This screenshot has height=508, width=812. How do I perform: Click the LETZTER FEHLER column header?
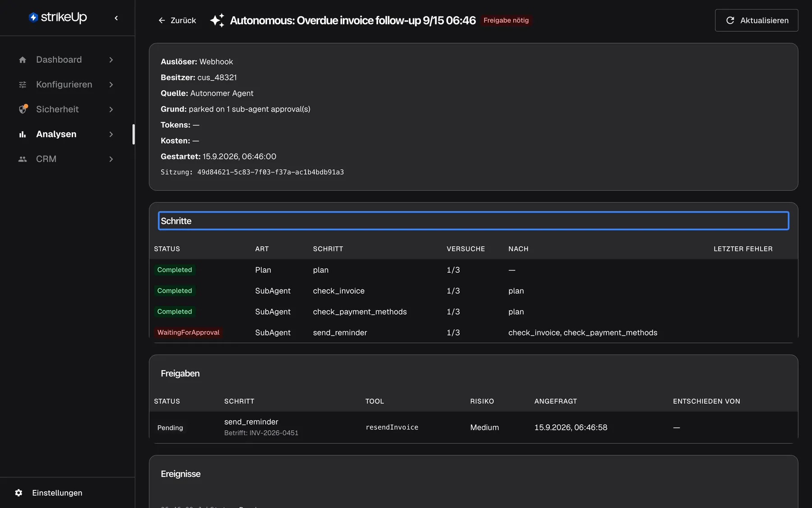click(743, 249)
